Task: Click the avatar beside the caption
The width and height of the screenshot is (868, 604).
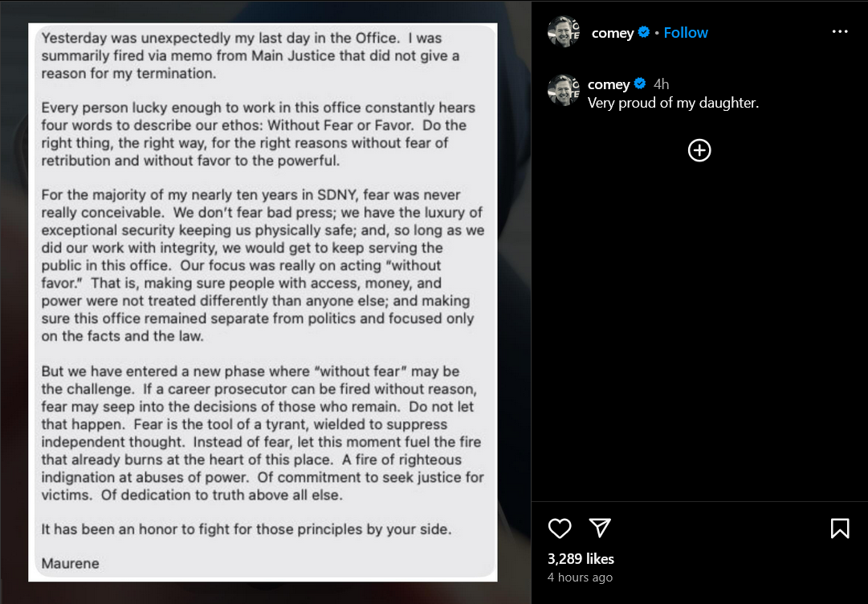Action: (x=563, y=90)
